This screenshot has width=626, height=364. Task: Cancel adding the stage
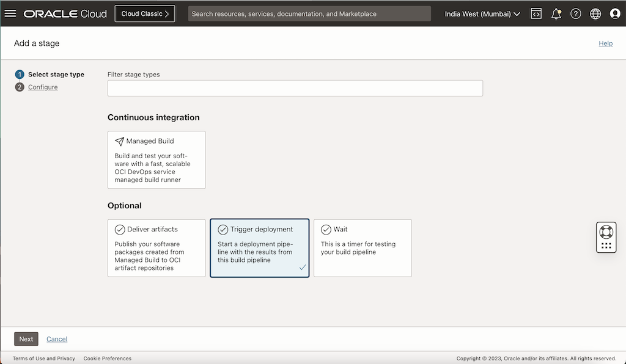click(x=57, y=338)
